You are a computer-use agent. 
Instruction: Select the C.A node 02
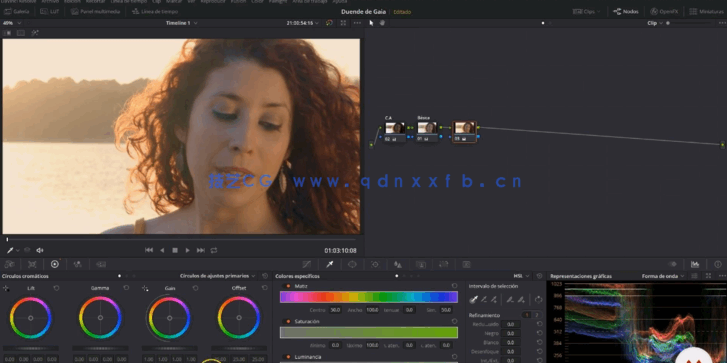tap(394, 132)
